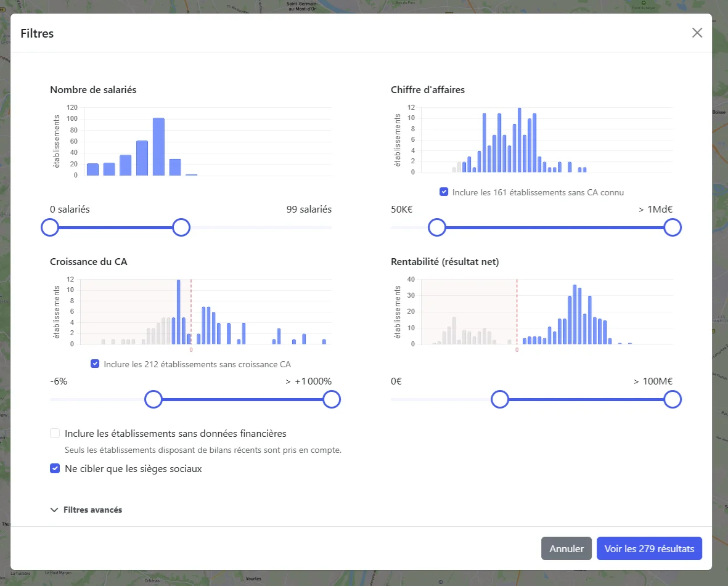Click Voir les 279 résultats button
Image resolution: width=728 pixels, height=586 pixels.
click(648, 548)
